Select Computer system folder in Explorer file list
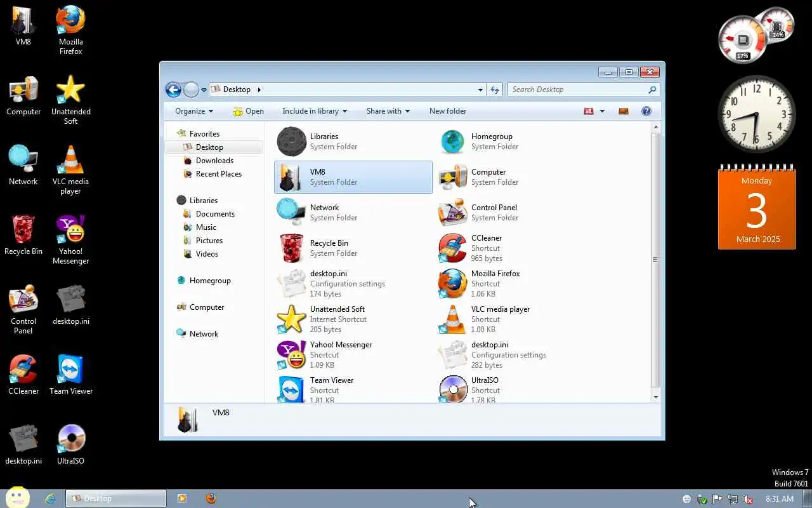Image resolution: width=812 pixels, height=508 pixels. click(514, 177)
